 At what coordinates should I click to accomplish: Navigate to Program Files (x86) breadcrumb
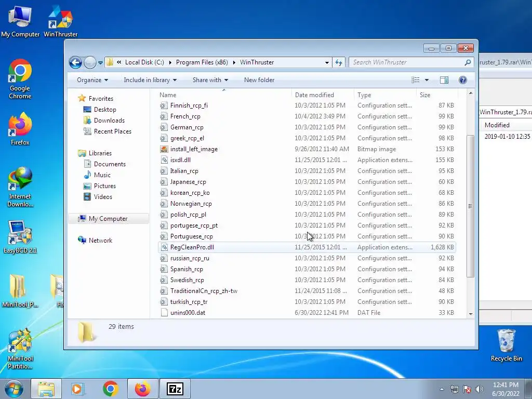tap(202, 62)
